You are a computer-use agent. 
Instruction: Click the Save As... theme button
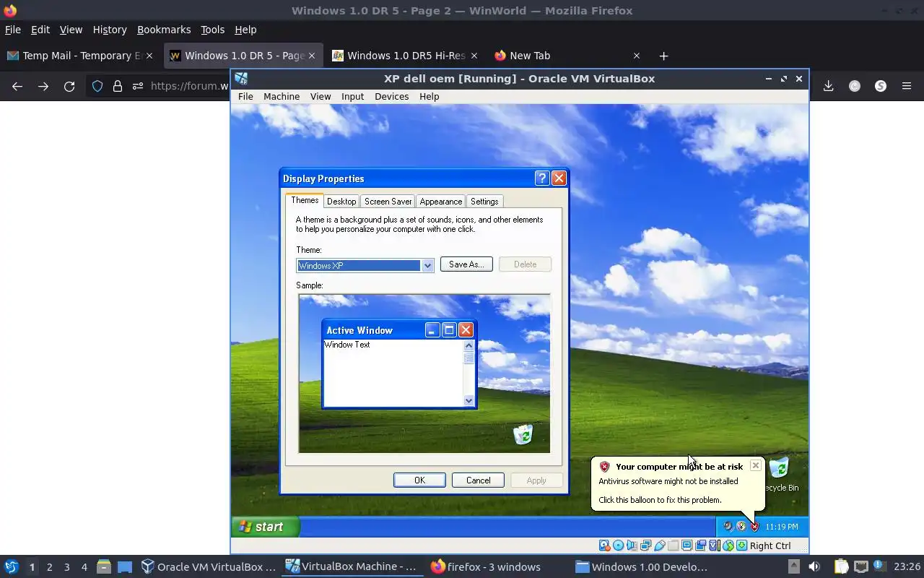(x=466, y=264)
